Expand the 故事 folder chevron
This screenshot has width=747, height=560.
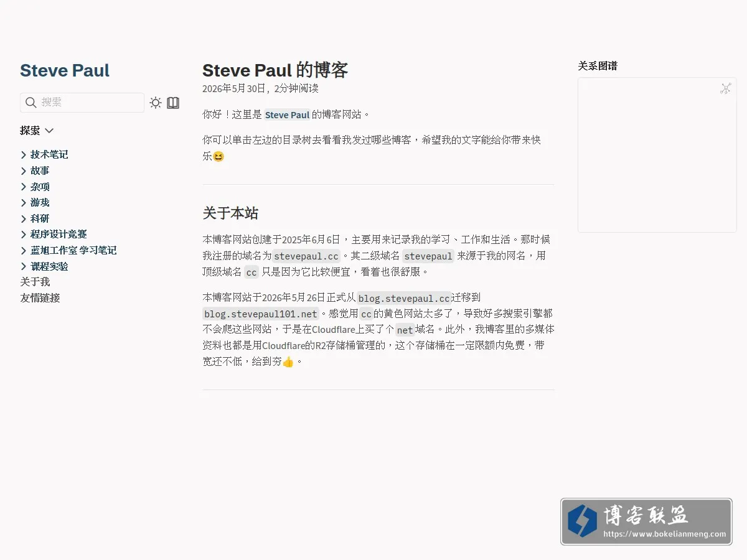tap(24, 171)
